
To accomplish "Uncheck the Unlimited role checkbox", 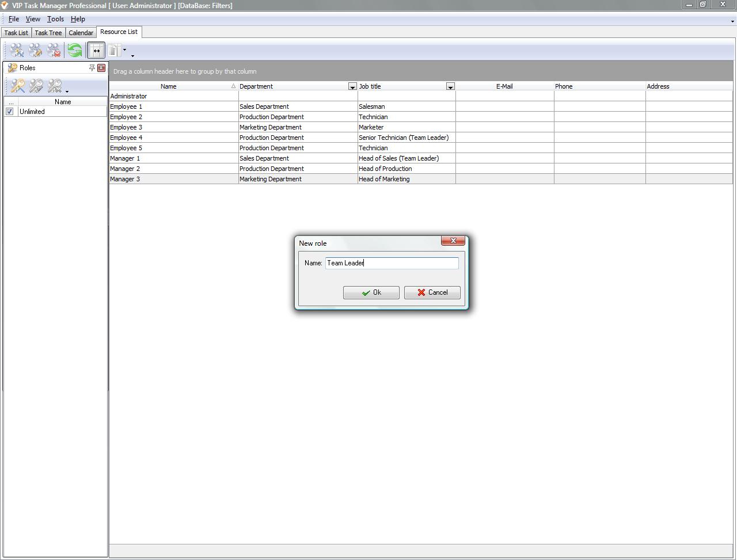I will 10,112.
